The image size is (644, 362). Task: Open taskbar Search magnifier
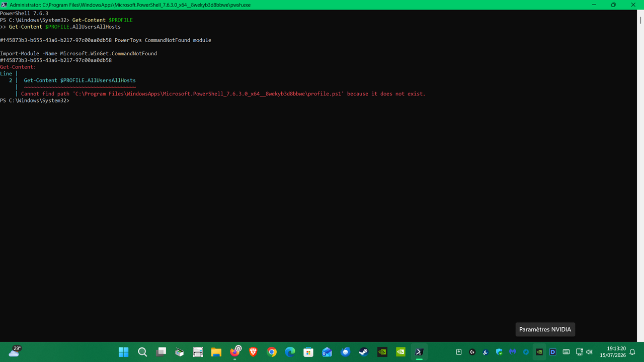(142, 352)
